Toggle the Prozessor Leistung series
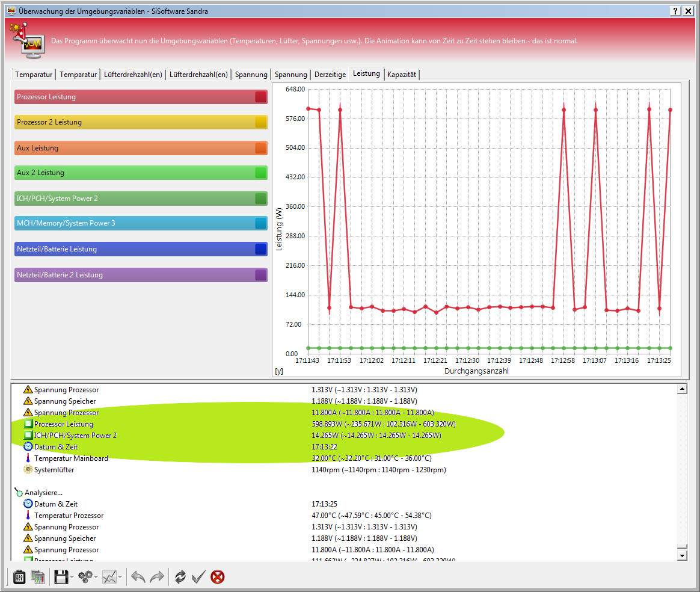Viewport: 700px width, 592px height. point(141,97)
